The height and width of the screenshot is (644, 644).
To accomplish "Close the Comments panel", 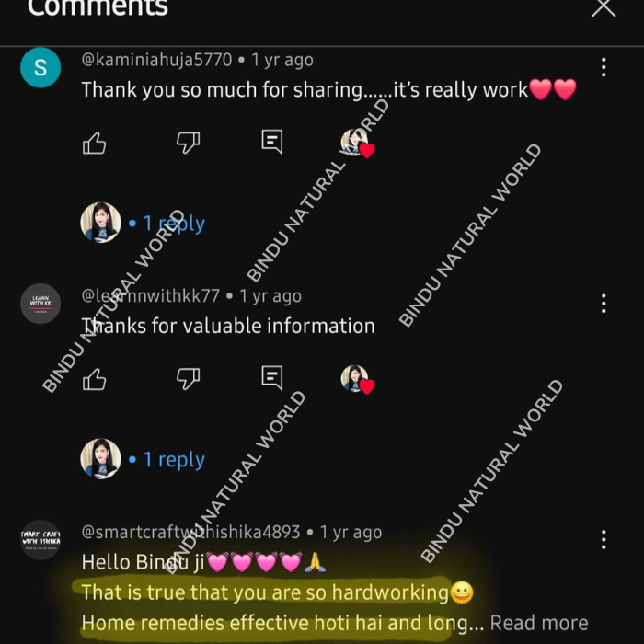I will coord(604,7).
